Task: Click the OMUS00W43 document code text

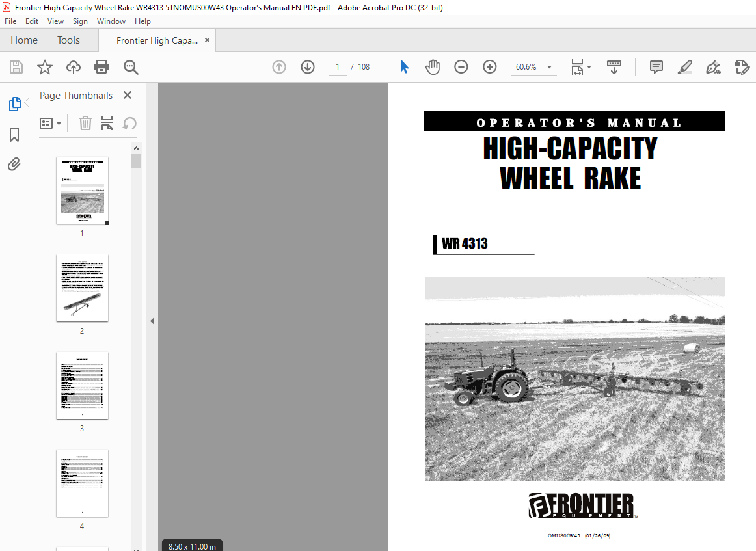Action: (x=563, y=535)
